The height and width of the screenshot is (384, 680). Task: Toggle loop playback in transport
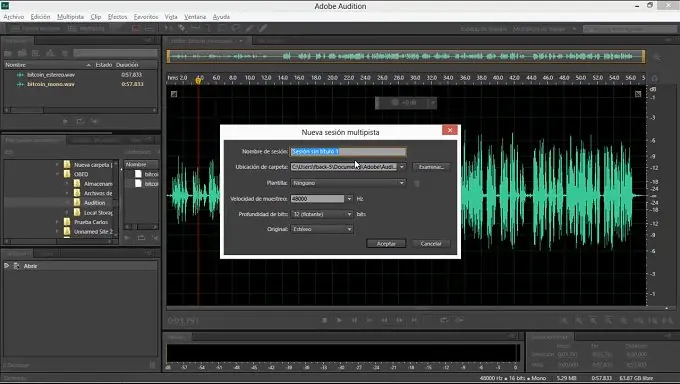(x=444, y=320)
